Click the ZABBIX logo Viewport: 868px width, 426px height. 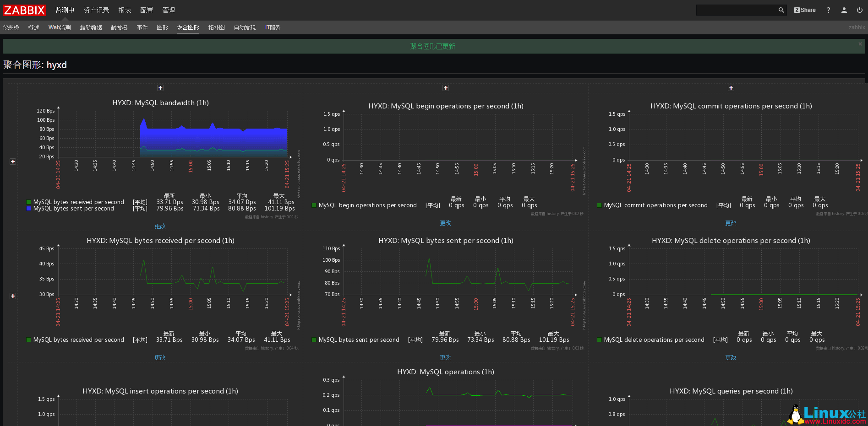click(24, 10)
